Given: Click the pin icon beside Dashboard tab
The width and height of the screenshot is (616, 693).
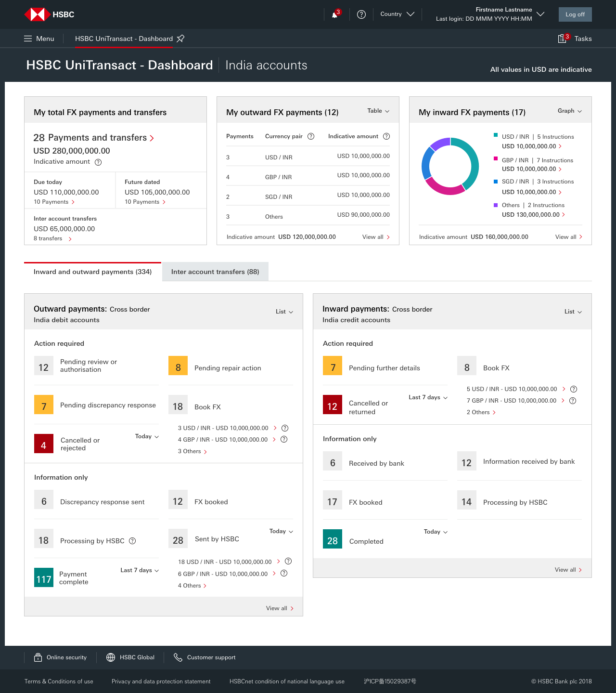Looking at the screenshot, I should (x=180, y=39).
